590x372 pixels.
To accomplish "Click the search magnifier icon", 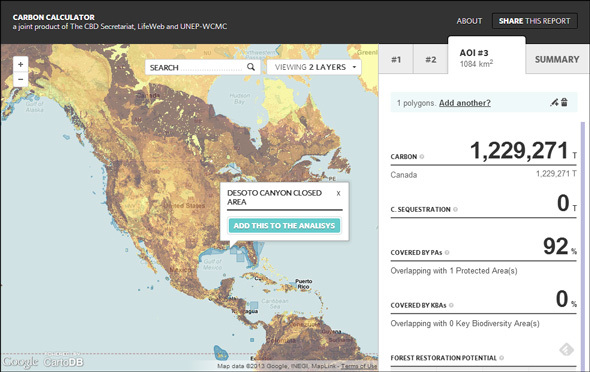I will click(x=251, y=67).
